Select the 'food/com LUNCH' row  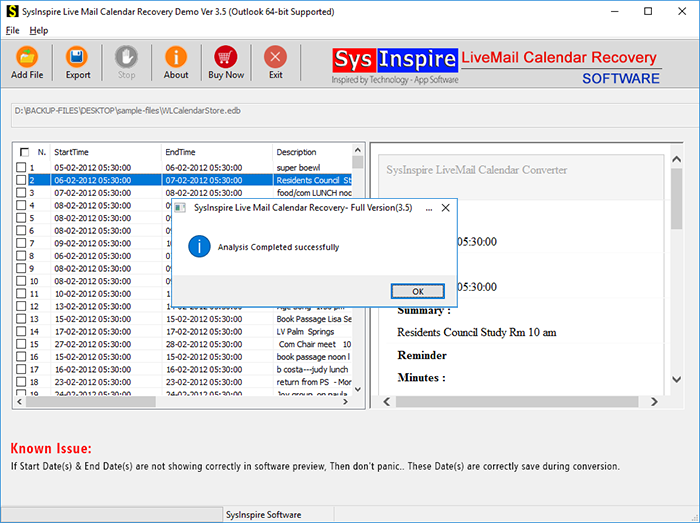click(183, 193)
